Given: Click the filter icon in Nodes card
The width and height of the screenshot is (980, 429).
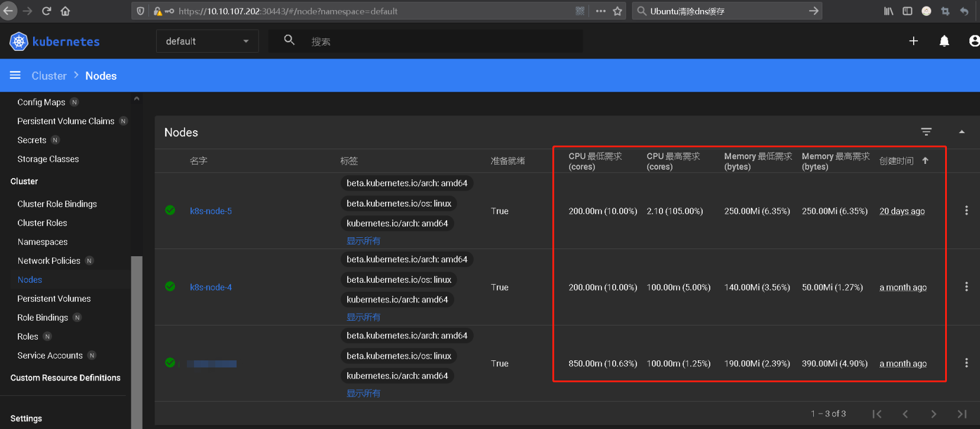Looking at the screenshot, I should pyautogui.click(x=926, y=132).
